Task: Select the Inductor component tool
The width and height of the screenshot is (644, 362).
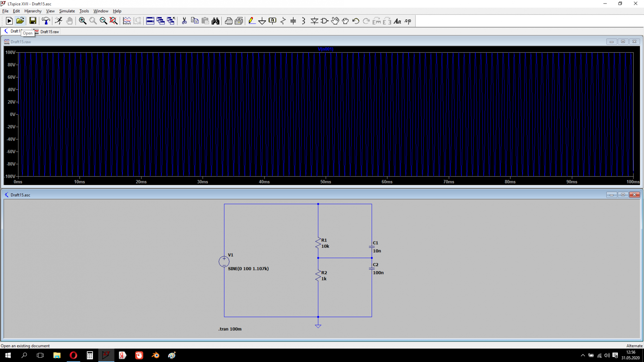Action: coord(303,21)
